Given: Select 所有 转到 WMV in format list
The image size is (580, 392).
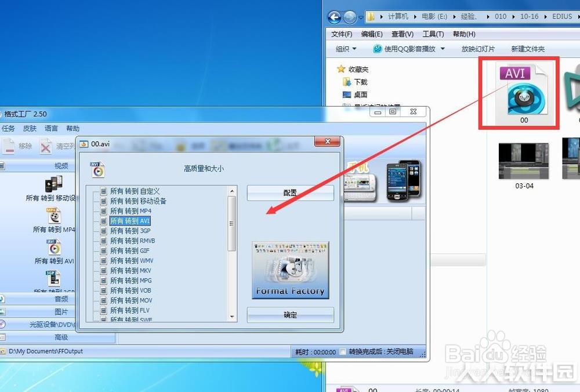Looking at the screenshot, I should pos(132,261).
